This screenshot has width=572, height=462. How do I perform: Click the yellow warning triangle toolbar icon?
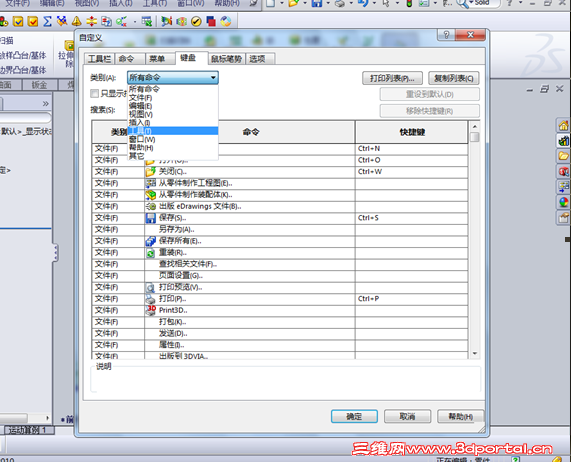tap(77, 22)
